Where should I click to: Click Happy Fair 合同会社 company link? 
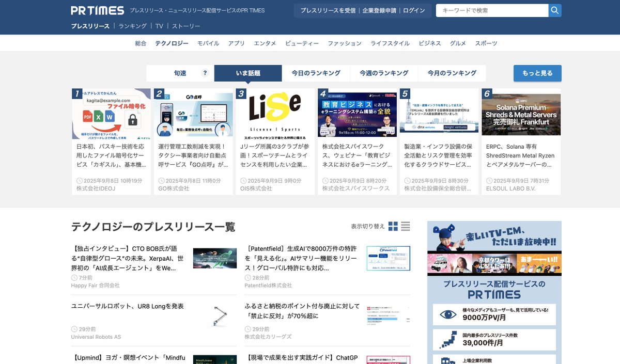[x=96, y=286]
